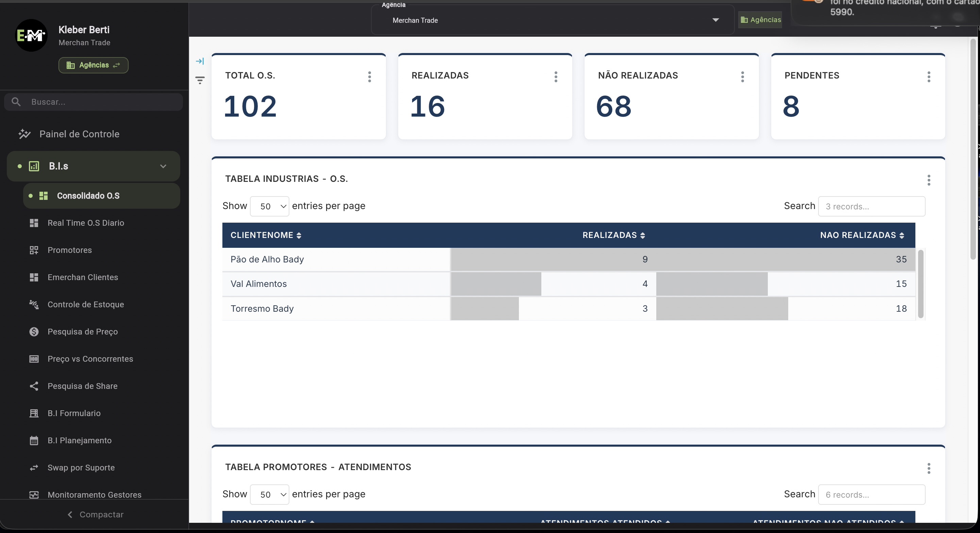Click Compactar to collapse the sidebar
The width and height of the screenshot is (980, 533).
point(96,515)
